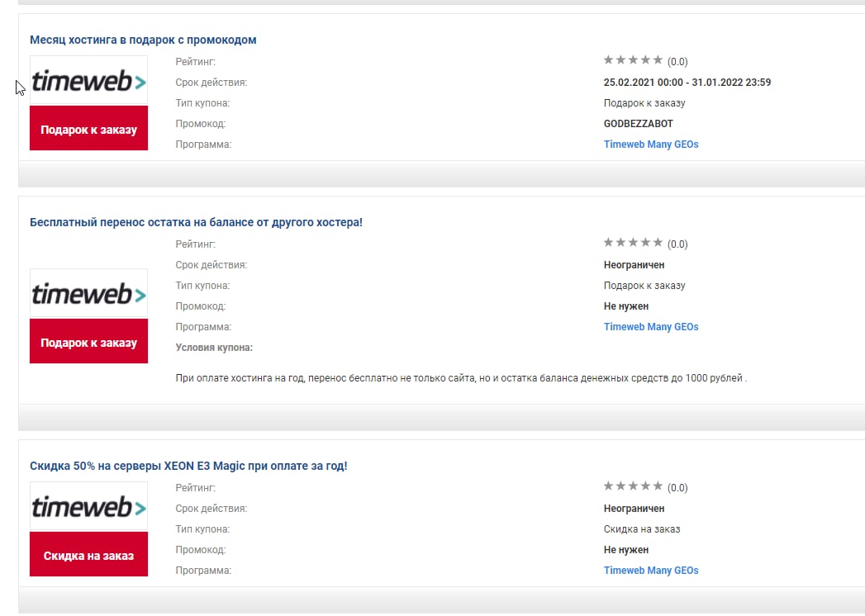Click the timeweb logo in the first coupon
865x616 pixels.
pyautogui.click(x=89, y=81)
